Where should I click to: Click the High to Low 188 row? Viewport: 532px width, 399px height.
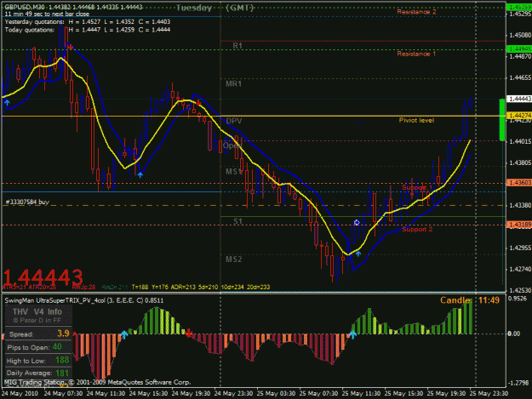(38, 361)
